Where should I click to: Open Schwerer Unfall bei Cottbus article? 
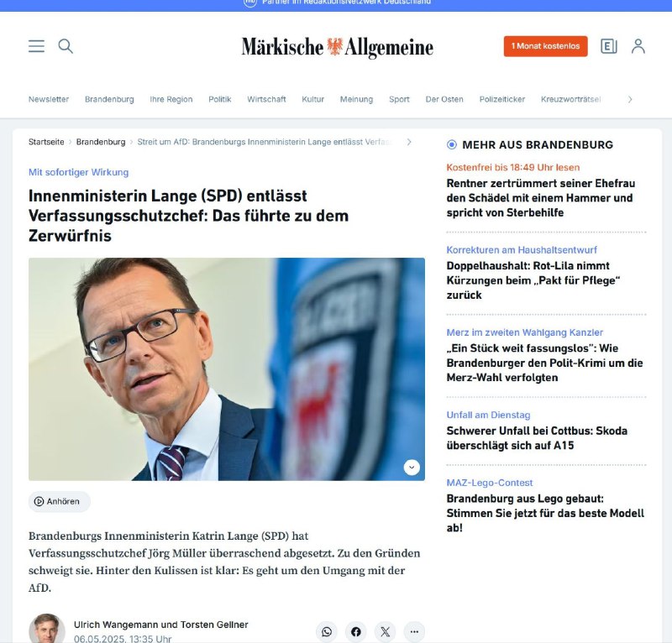tap(537, 438)
